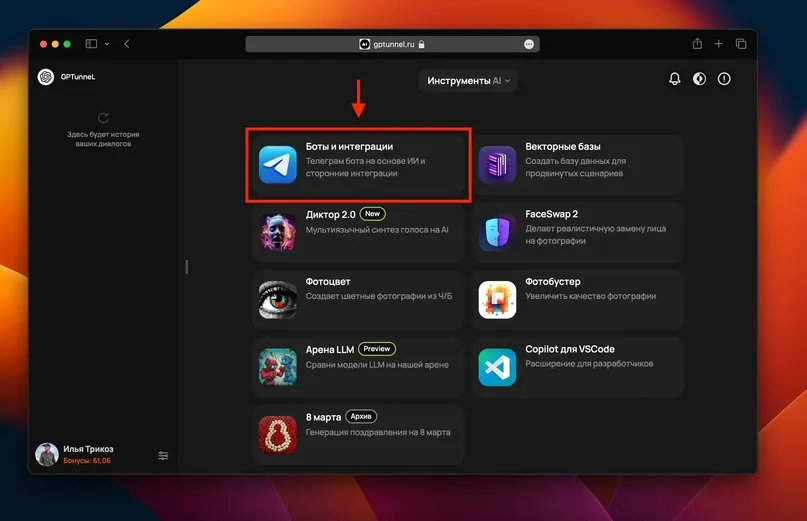
Task: Click the Safari share icon
Action: click(697, 44)
